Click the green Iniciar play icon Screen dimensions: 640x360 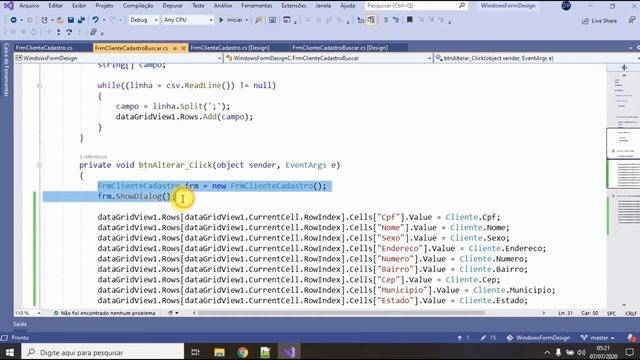click(221, 20)
